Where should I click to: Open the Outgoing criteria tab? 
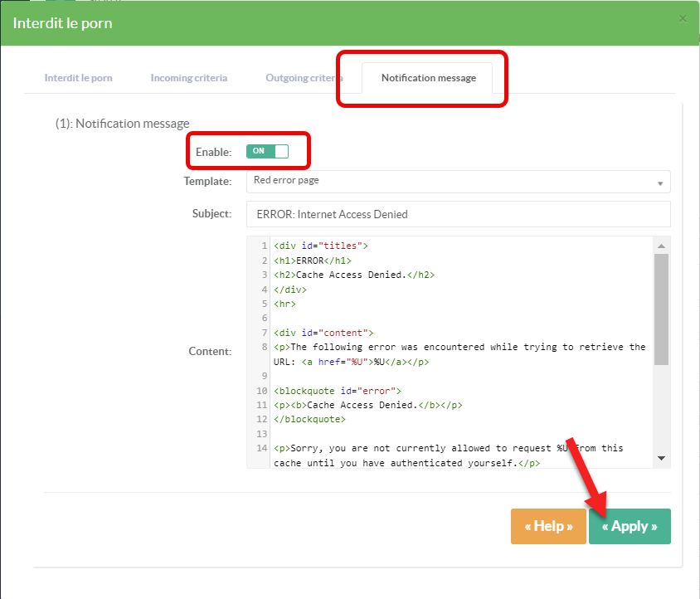[304, 78]
